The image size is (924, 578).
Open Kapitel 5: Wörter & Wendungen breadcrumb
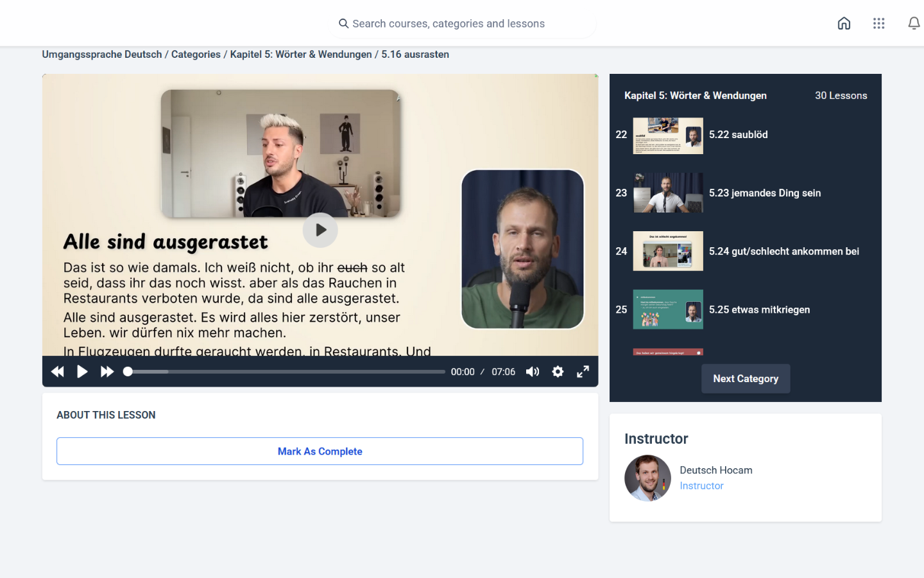click(300, 55)
